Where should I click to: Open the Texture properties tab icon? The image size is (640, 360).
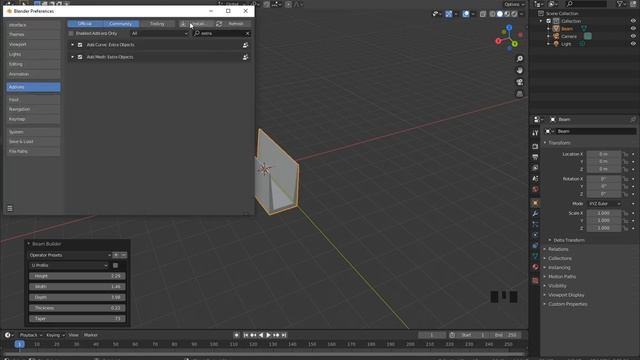[535, 280]
